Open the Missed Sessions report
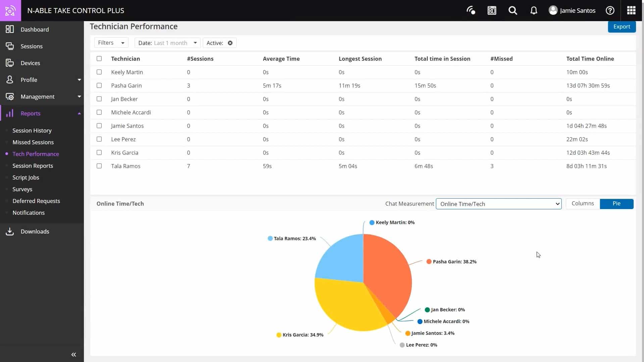 tap(33, 142)
